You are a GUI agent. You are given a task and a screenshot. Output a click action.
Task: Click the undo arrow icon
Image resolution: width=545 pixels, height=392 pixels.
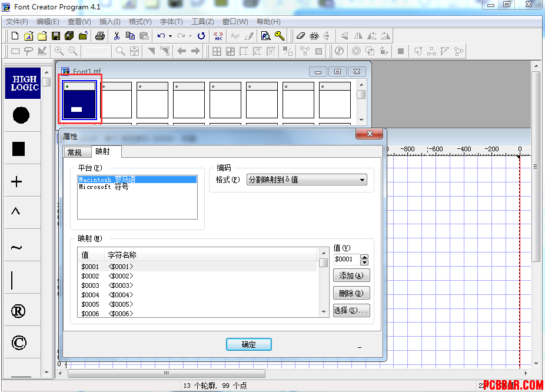pos(161,36)
